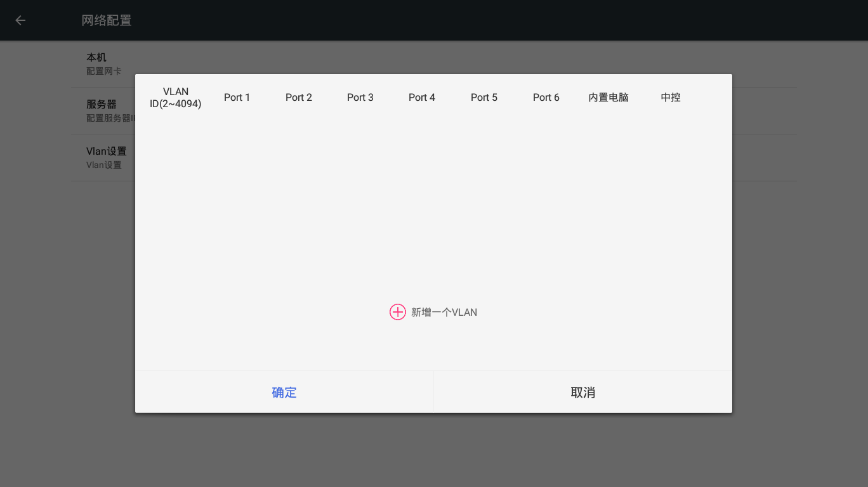Click the VLAN ID(2~4094) column header
Viewport: 868px width, 487px height.
176,98
